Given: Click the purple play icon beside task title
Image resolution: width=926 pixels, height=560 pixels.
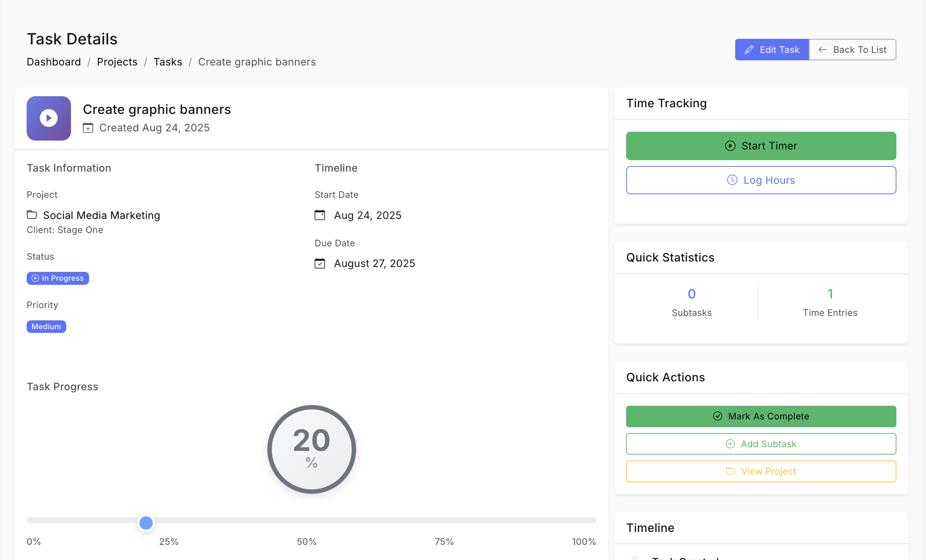Looking at the screenshot, I should [49, 118].
